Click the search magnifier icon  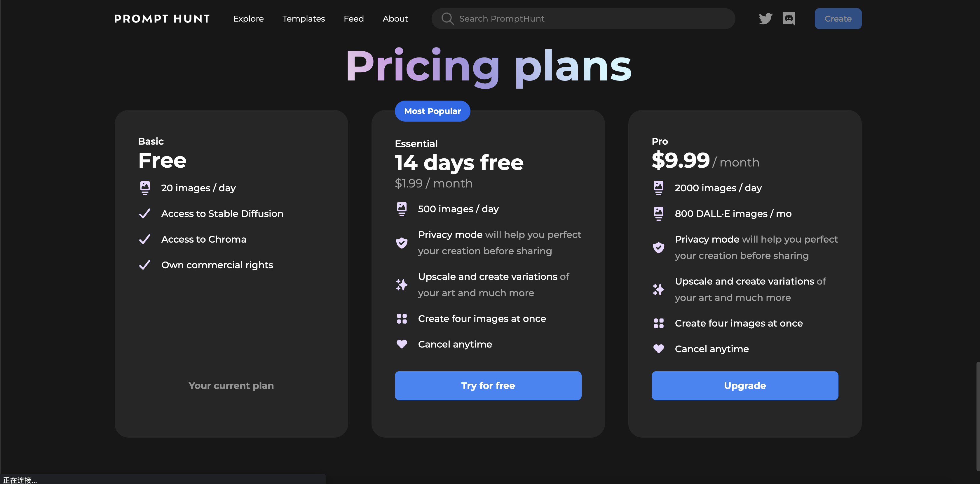[x=447, y=19]
